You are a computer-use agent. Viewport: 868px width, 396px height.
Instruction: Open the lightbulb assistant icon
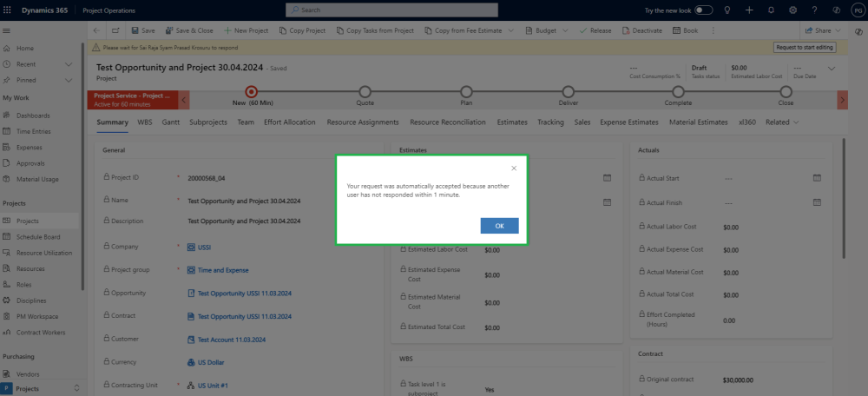click(727, 10)
